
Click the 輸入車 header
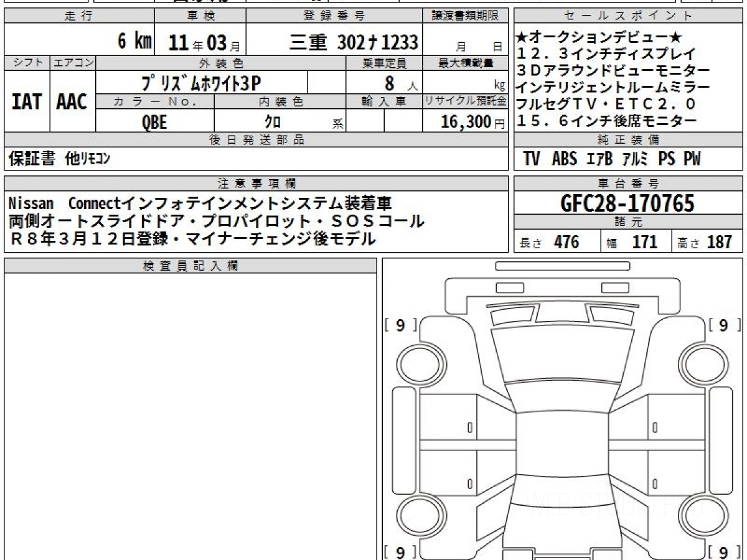pyautogui.click(x=384, y=101)
